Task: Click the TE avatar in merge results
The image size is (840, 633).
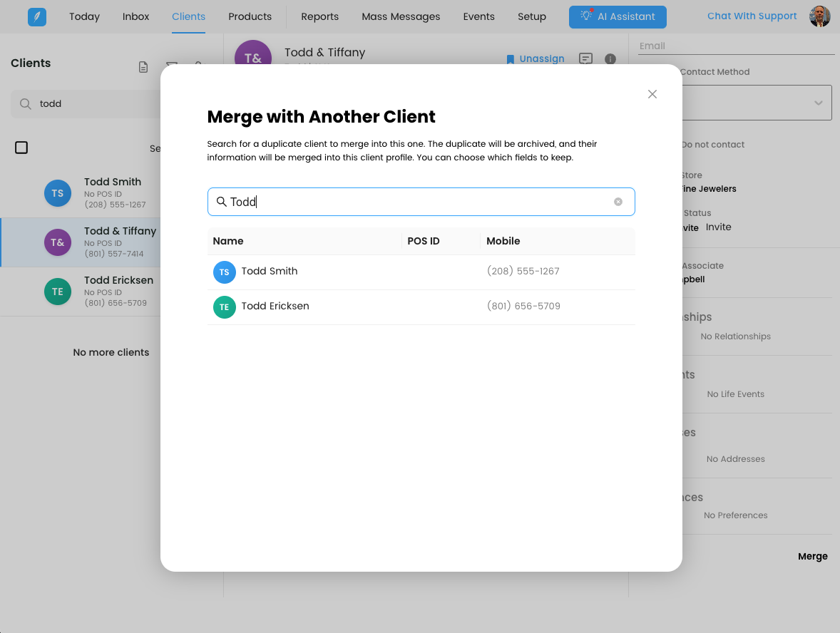Action: pos(225,307)
